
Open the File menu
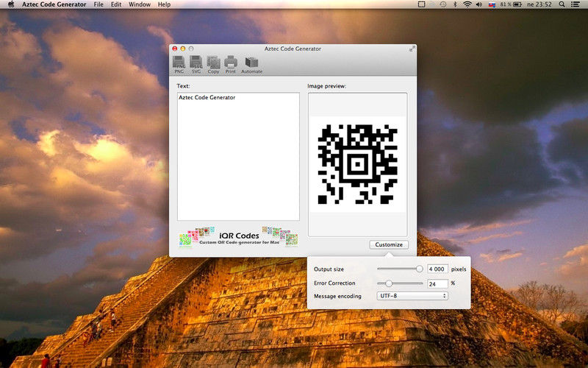(x=98, y=4)
